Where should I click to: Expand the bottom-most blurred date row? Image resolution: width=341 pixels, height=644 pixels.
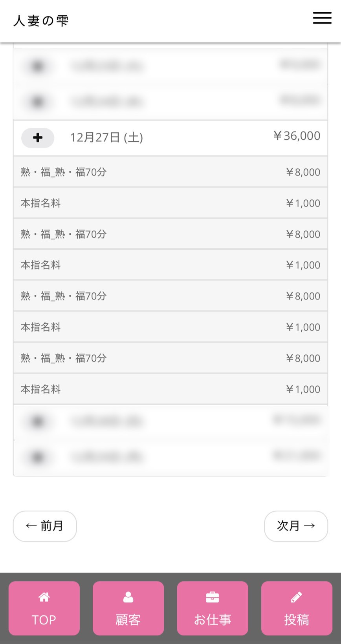point(38,457)
